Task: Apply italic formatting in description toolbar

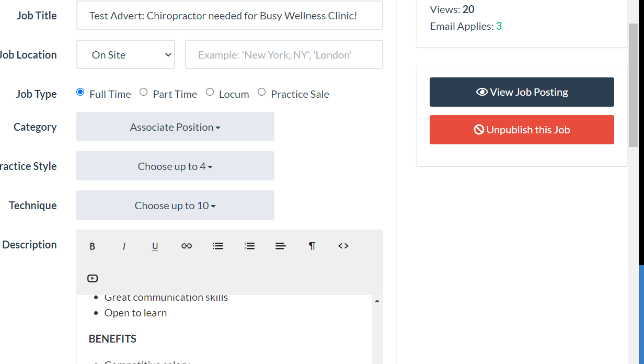Action: click(124, 246)
